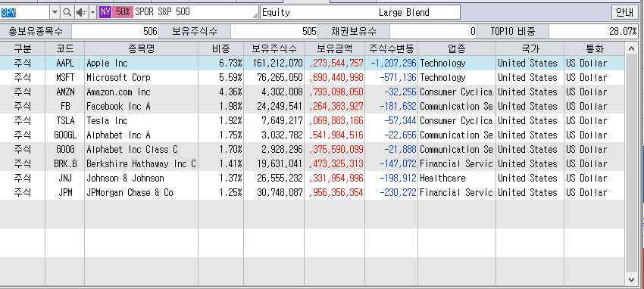The image size is (644, 289).
Task: Sort by 종목명 column header
Action: [141, 48]
